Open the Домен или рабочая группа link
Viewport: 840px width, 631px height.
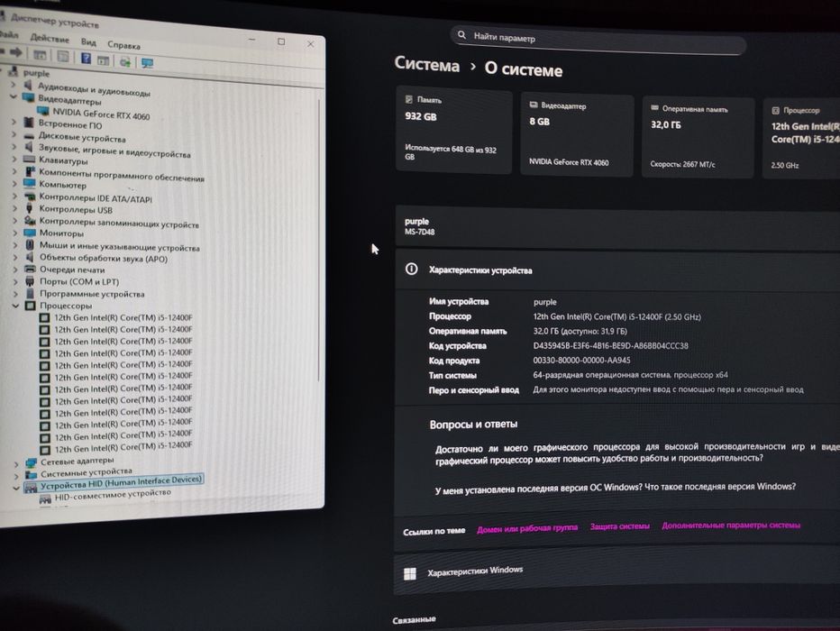point(527,528)
